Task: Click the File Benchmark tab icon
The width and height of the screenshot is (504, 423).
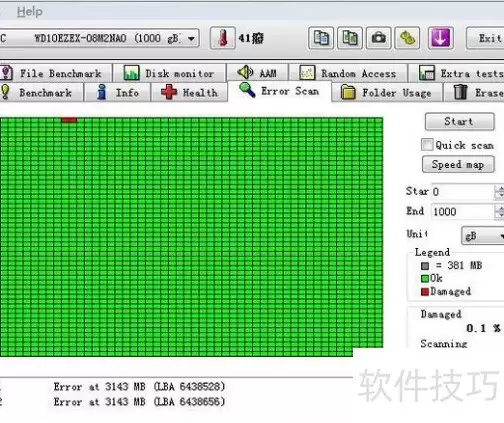Action: [x=7, y=73]
